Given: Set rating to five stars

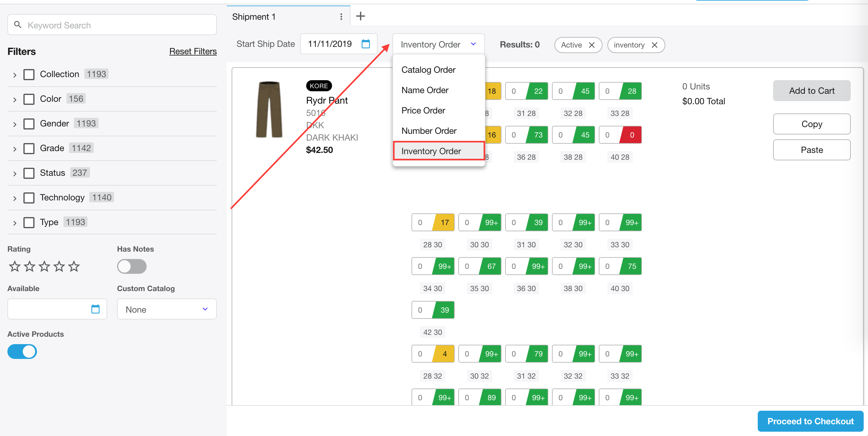Looking at the screenshot, I should point(74,266).
